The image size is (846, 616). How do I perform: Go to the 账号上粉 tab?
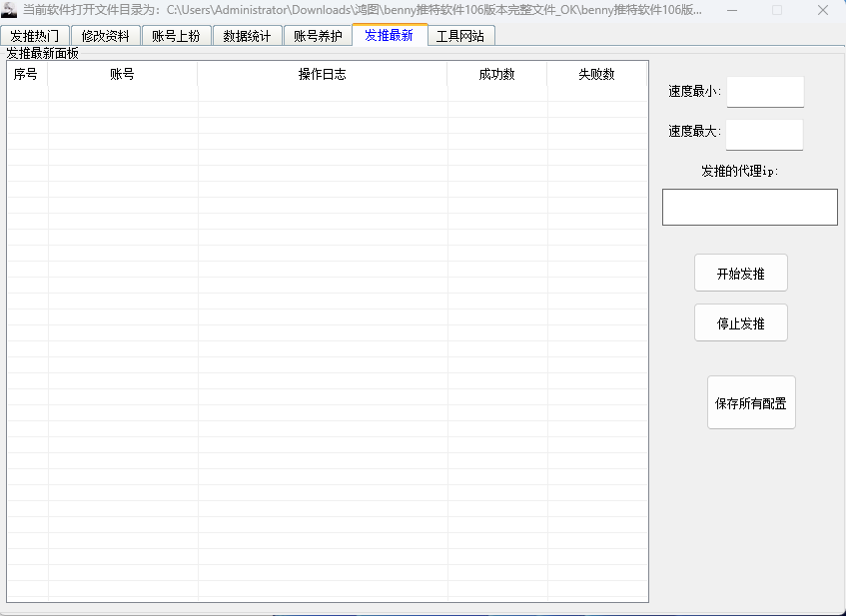click(x=177, y=36)
